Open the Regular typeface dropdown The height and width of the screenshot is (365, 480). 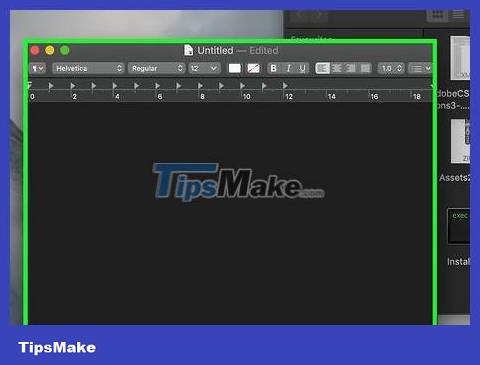pyautogui.click(x=156, y=68)
